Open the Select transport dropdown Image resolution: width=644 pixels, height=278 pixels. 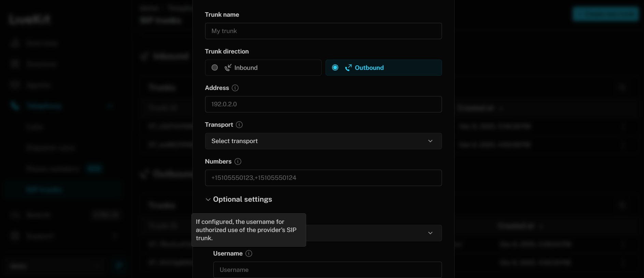click(323, 141)
